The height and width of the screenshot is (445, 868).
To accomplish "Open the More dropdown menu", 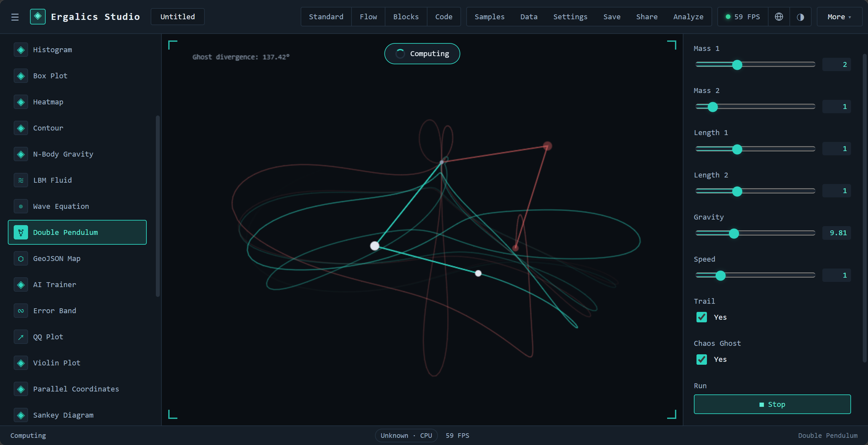I will (x=839, y=17).
